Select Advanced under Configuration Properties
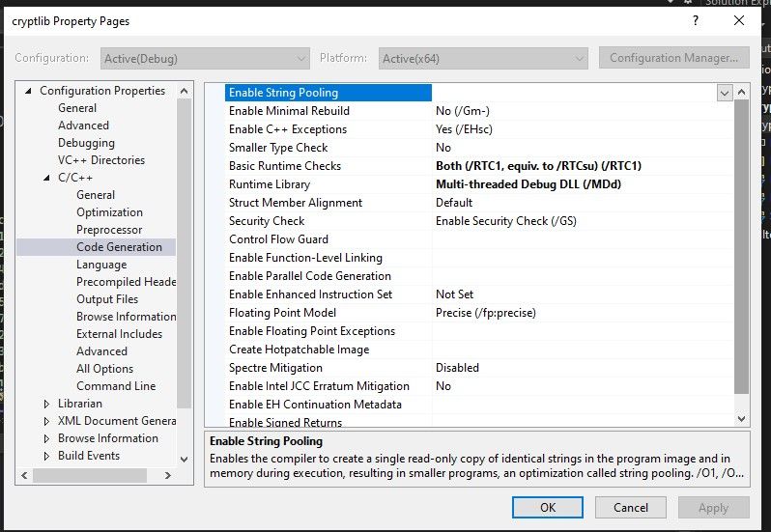 coord(84,126)
